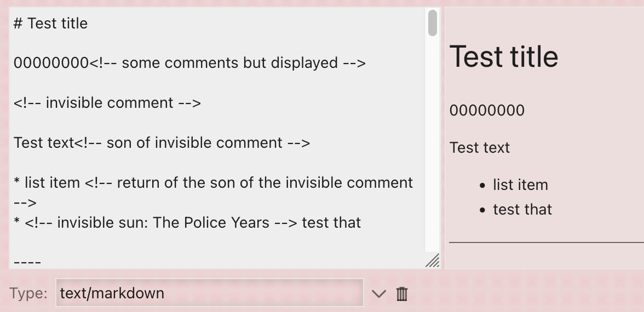
Task: Click the 'son of invisible comment' line
Action: [x=162, y=142]
